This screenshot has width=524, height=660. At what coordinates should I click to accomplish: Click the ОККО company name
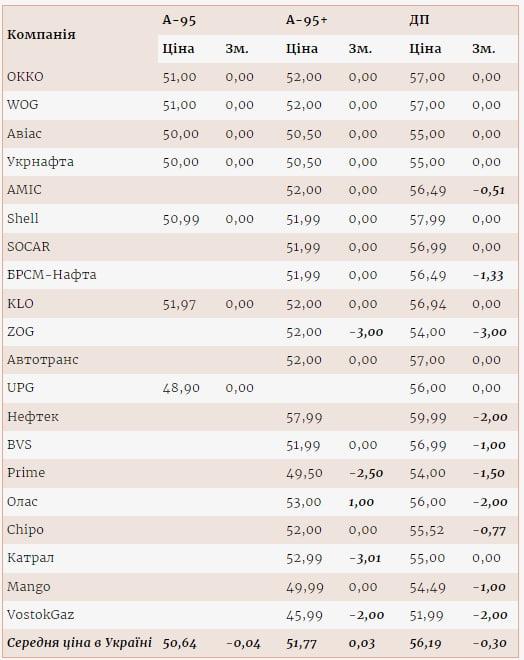click(25, 77)
